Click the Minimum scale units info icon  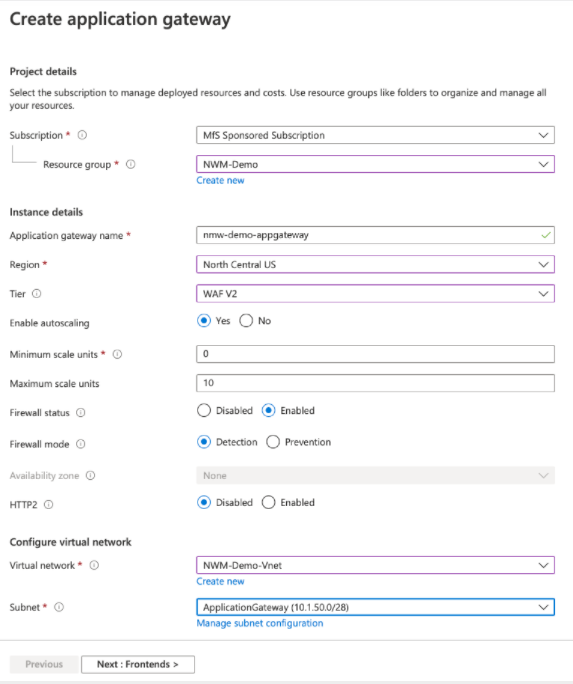coord(117,354)
